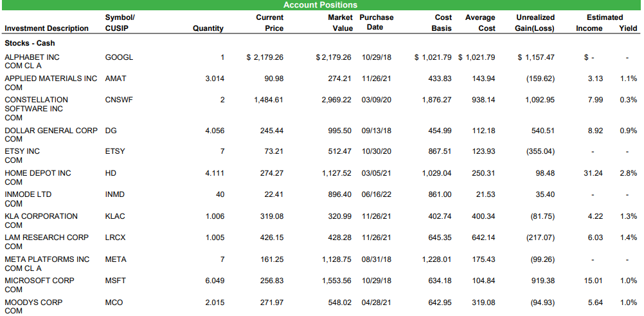644x316 pixels.
Task: Click Etsy current price 73.21
Action: coord(274,151)
